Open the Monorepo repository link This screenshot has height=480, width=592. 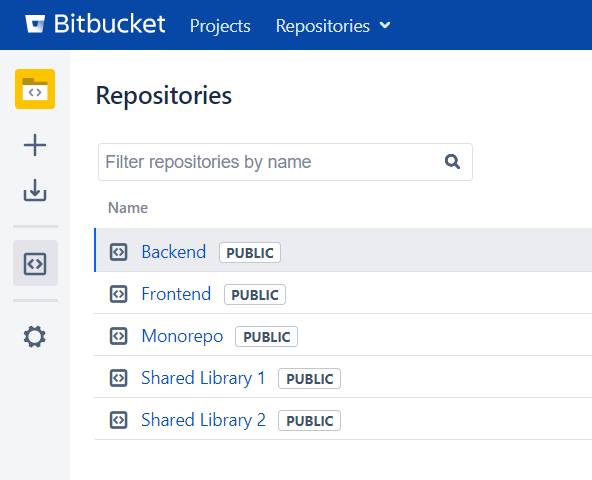pos(182,336)
